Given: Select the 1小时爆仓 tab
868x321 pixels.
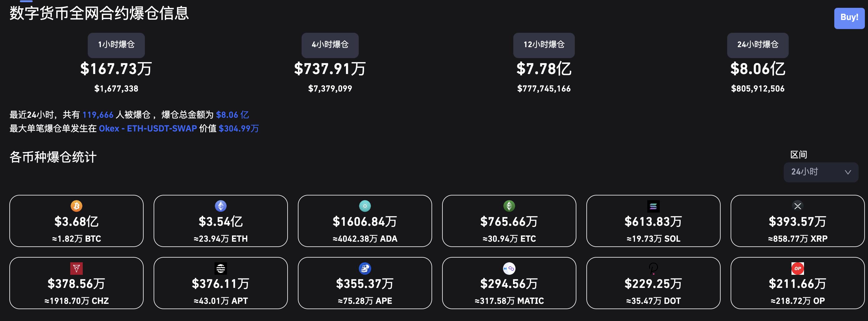Looking at the screenshot, I should pos(116,45).
